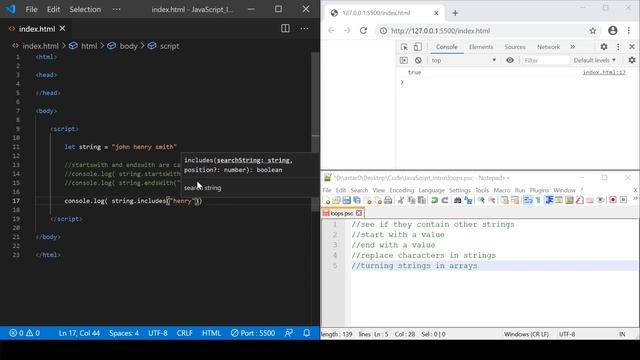Image resolution: width=640 pixels, height=360 pixels.
Task: Show the console sidebar in DevTools
Action: click(x=404, y=60)
